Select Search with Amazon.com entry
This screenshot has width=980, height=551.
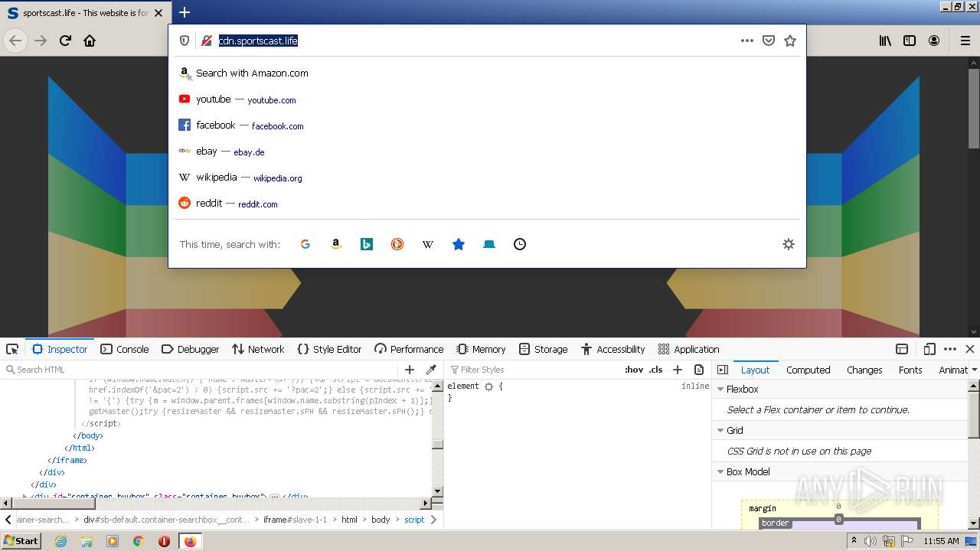pos(487,73)
